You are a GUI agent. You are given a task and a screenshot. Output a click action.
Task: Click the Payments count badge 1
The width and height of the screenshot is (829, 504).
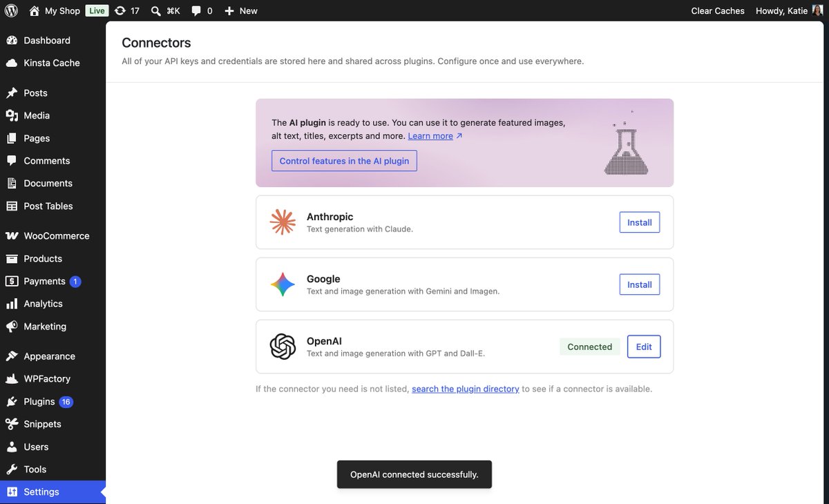coord(75,281)
